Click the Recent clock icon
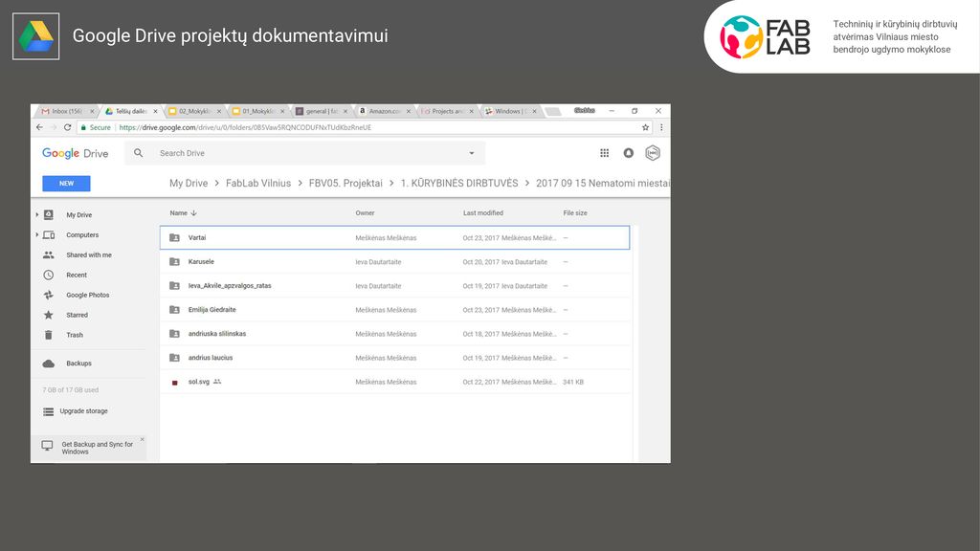 coord(48,275)
